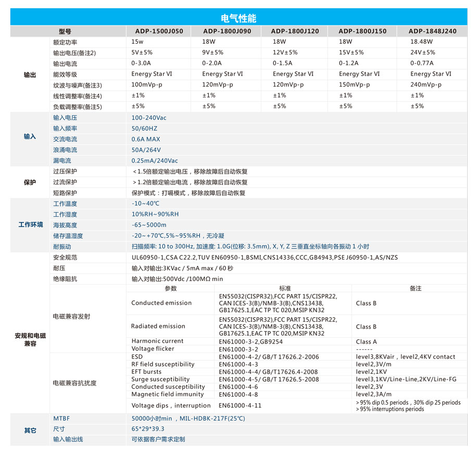Select the ADP-1848J240 column header
The height and width of the screenshot is (452, 476).
pyautogui.click(x=432, y=31)
